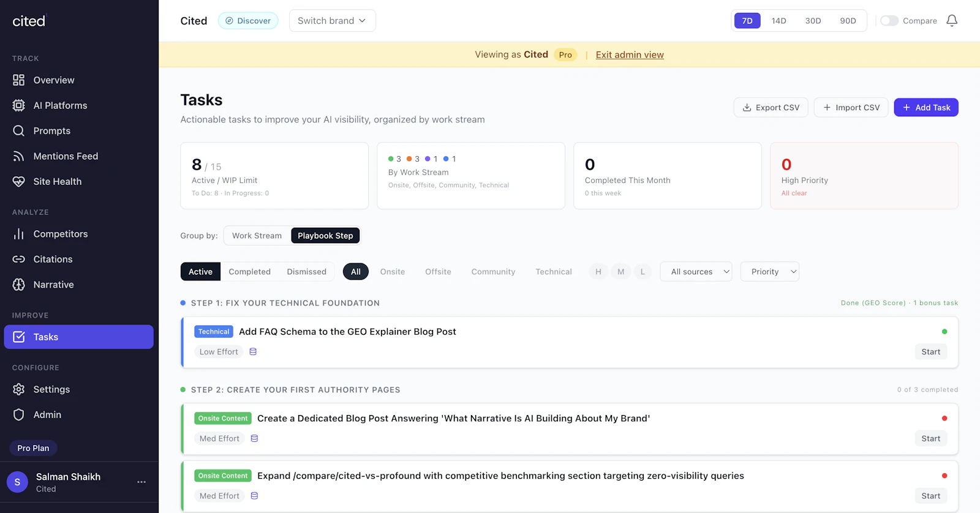Viewport: 980px width, 513px height.
Task: Export tasks as CSV
Action: 771,108
